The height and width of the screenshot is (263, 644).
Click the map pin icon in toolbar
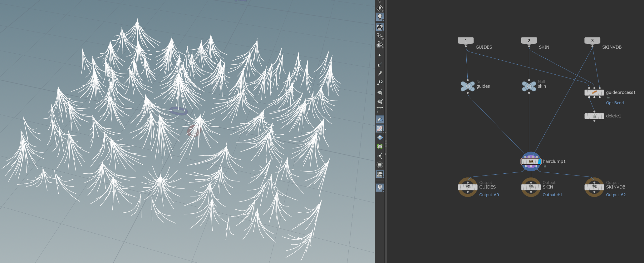tap(380, 187)
